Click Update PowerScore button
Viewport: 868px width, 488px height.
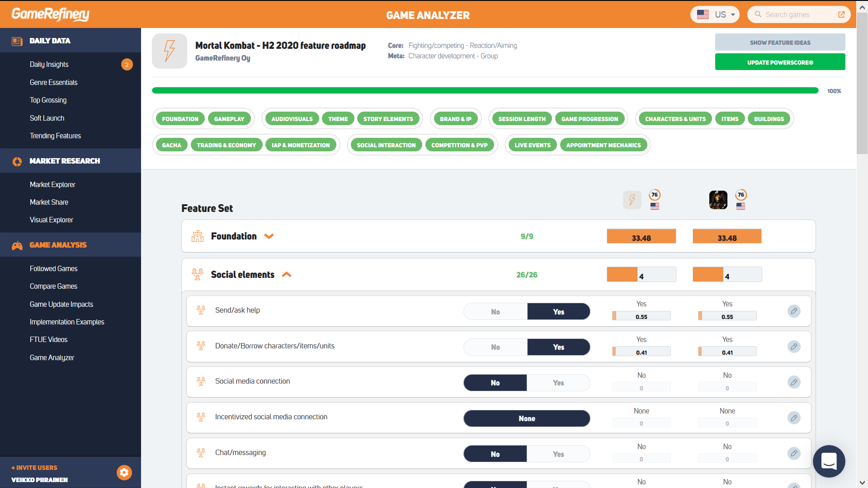coord(780,62)
